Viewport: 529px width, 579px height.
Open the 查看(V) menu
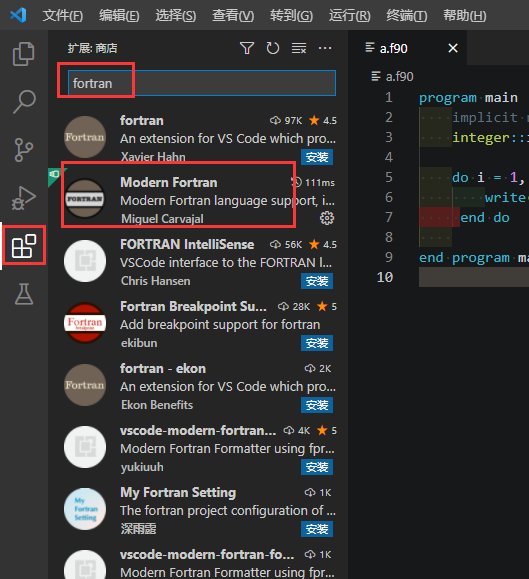coord(233,16)
